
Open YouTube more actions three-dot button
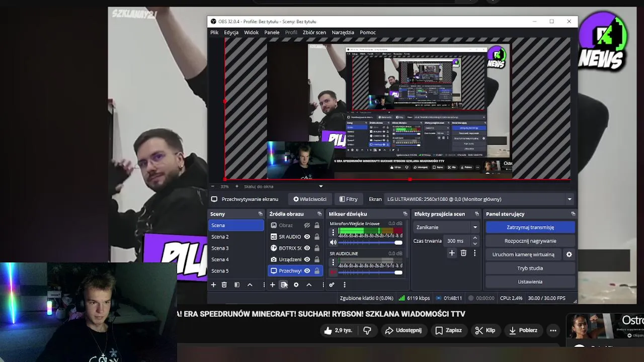[x=553, y=330]
